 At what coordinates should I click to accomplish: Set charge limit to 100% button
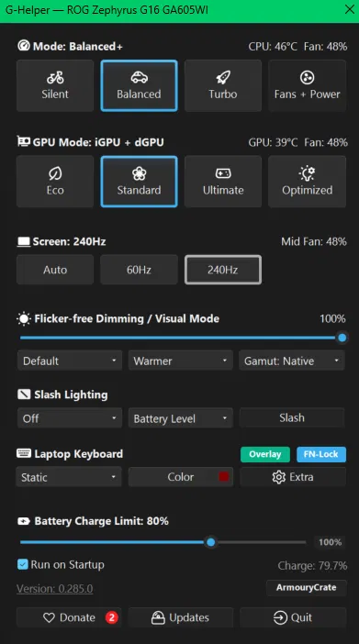click(x=330, y=542)
